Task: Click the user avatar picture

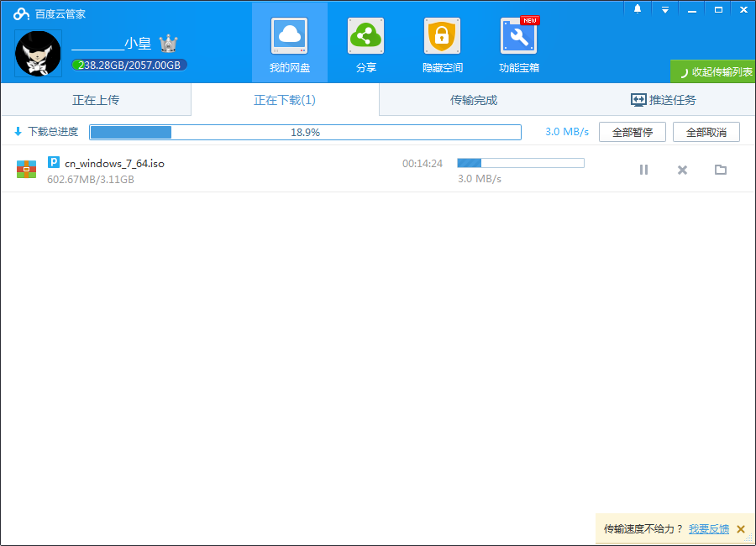Action: (38, 54)
